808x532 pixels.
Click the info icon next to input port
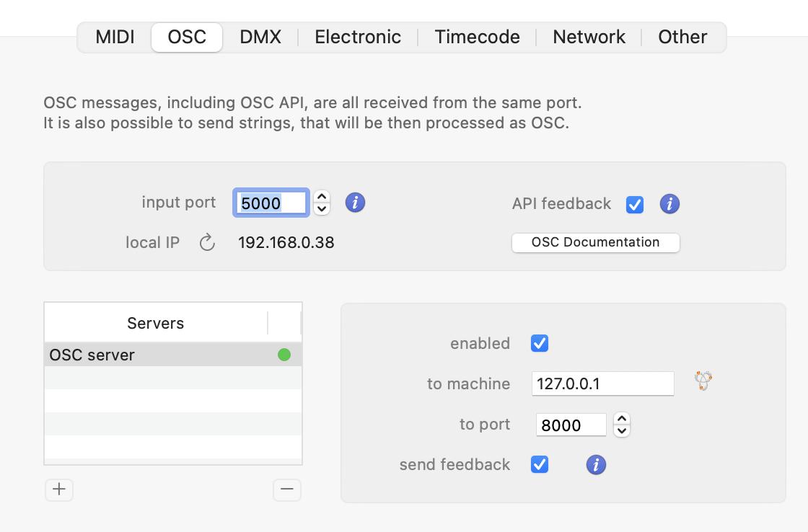355,203
